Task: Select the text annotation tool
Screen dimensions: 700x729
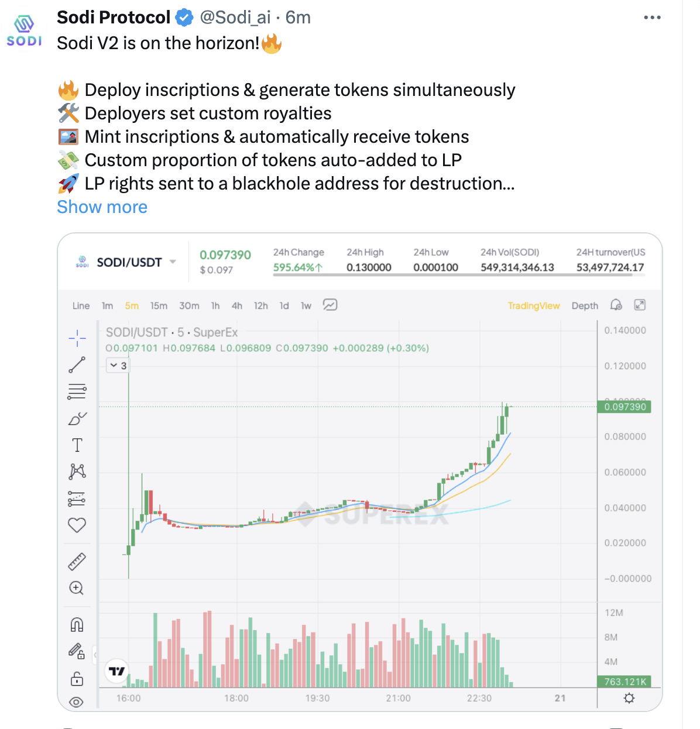Action: click(x=77, y=445)
